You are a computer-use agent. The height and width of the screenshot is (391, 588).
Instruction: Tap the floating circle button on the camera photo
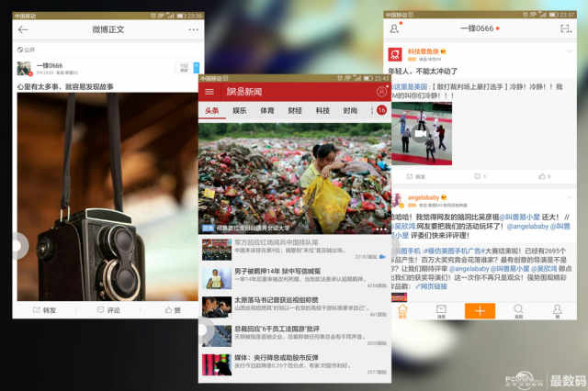(x=19, y=246)
